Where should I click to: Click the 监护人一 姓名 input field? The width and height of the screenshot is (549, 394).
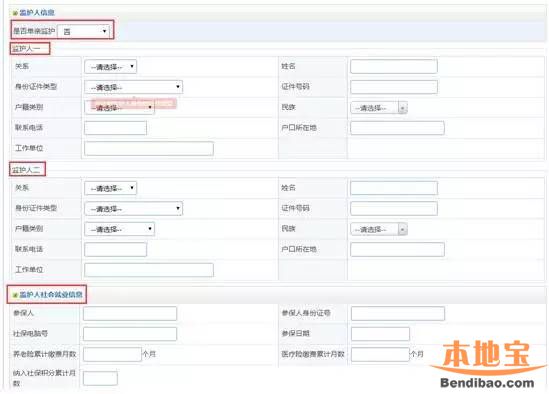pyautogui.click(x=394, y=67)
